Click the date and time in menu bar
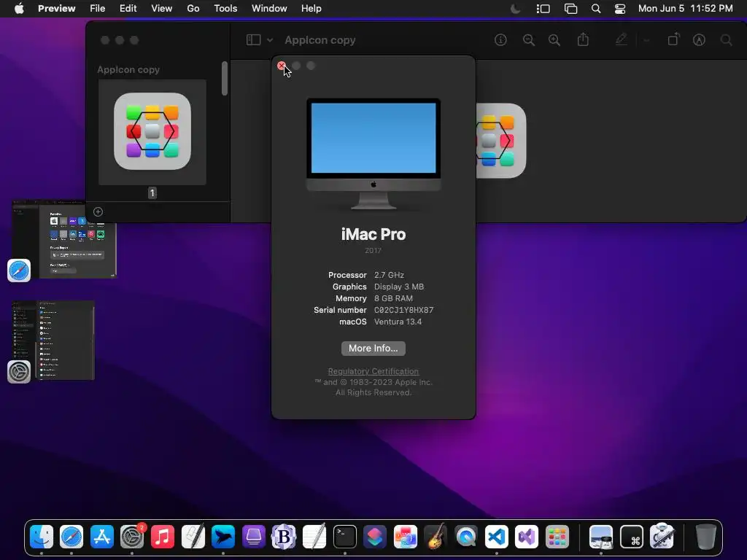747x560 pixels. [x=685, y=9]
